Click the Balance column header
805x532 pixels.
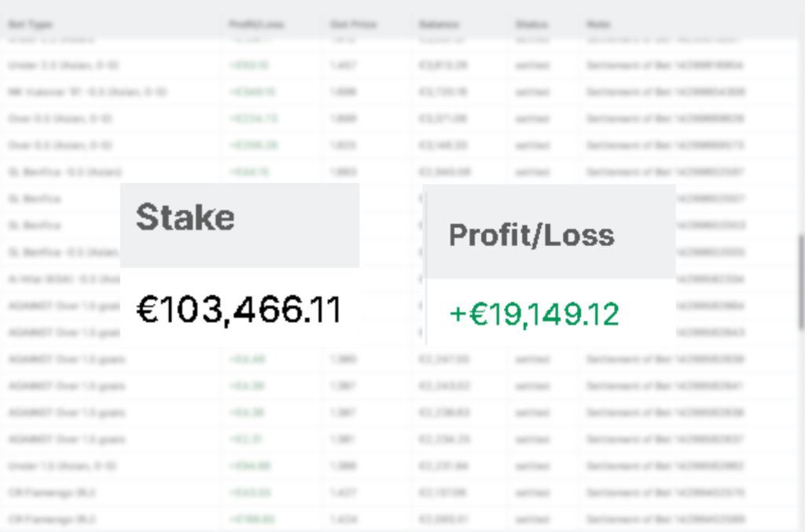tap(439, 24)
